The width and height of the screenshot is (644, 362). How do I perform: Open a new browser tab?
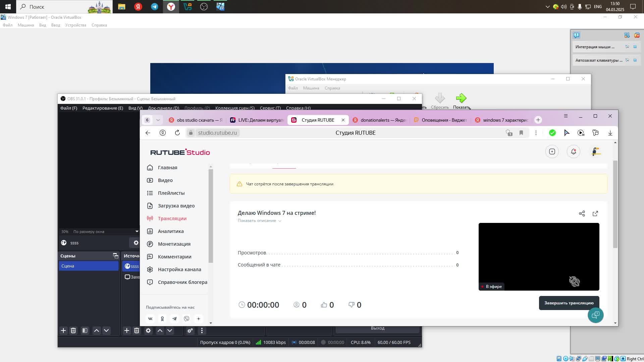(x=538, y=120)
